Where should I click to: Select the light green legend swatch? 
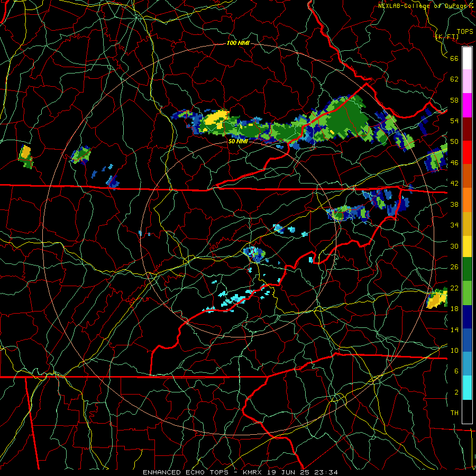point(467,293)
